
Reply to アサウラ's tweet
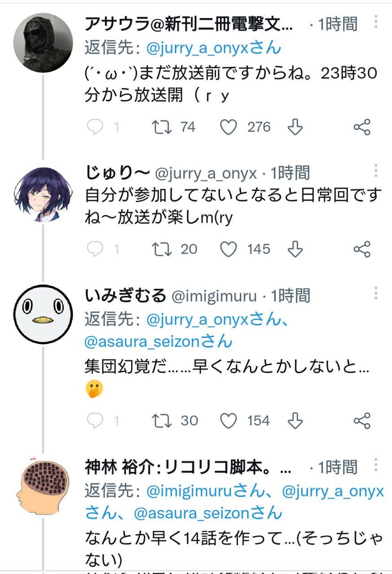tap(95, 127)
